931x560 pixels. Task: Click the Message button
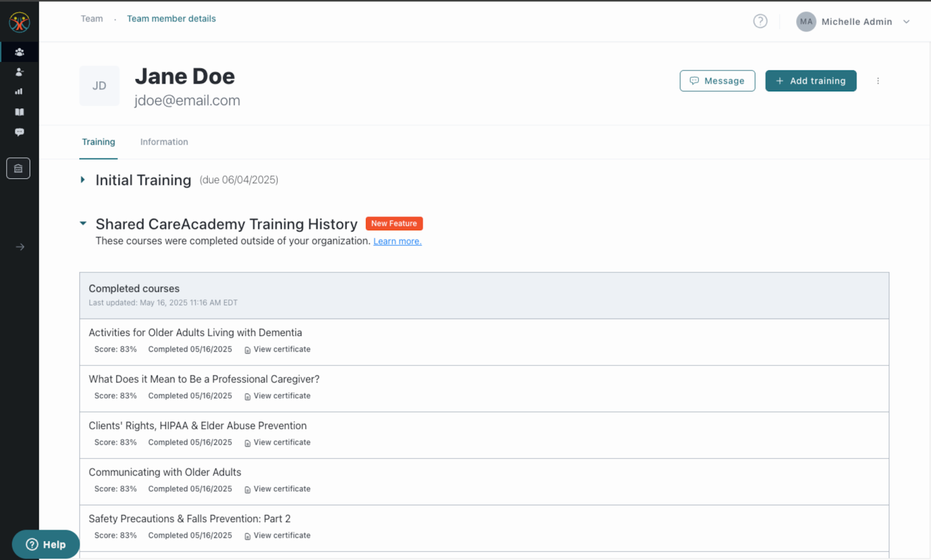click(x=717, y=81)
